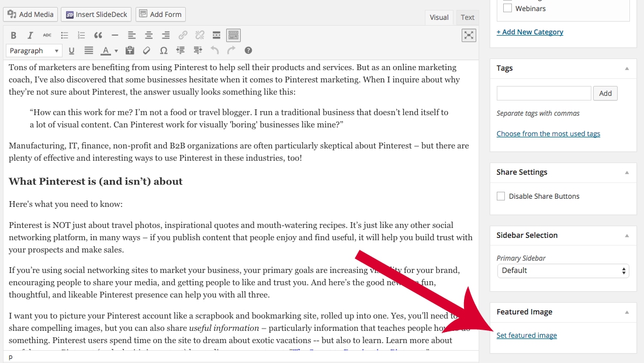
Task: Undo the last edit
Action: 214,50
